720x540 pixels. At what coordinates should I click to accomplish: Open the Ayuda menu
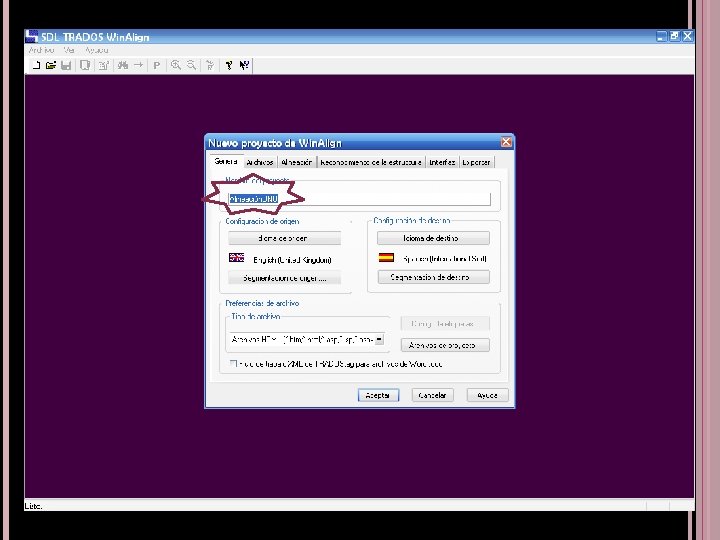click(96, 50)
